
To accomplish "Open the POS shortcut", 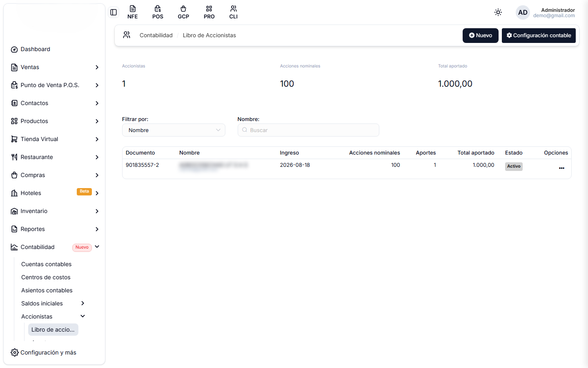I will tap(158, 12).
